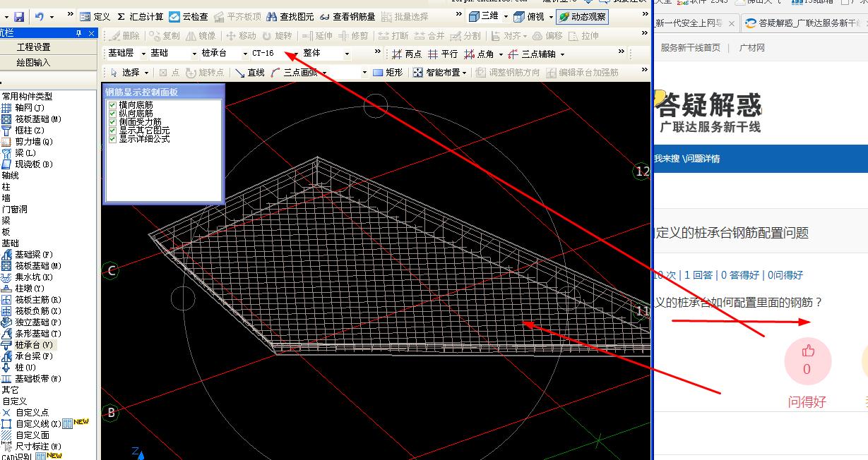Open the 基础 category dropdown

194,54
